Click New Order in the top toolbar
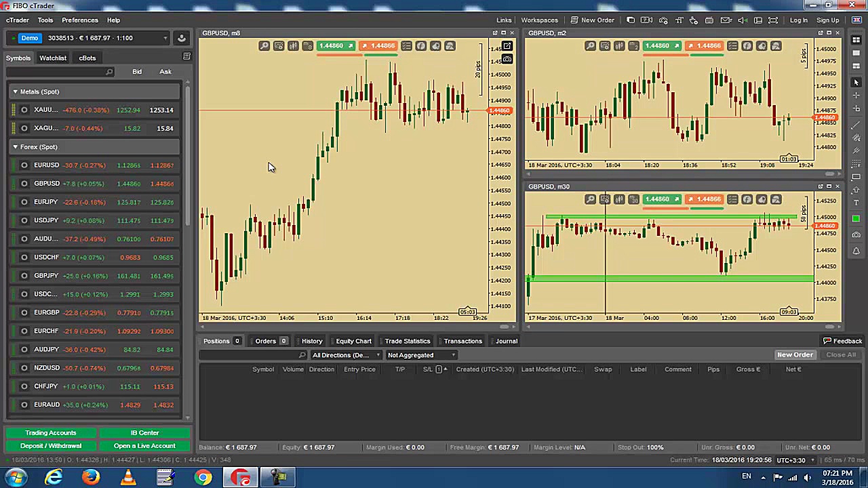 pos(592,20)
